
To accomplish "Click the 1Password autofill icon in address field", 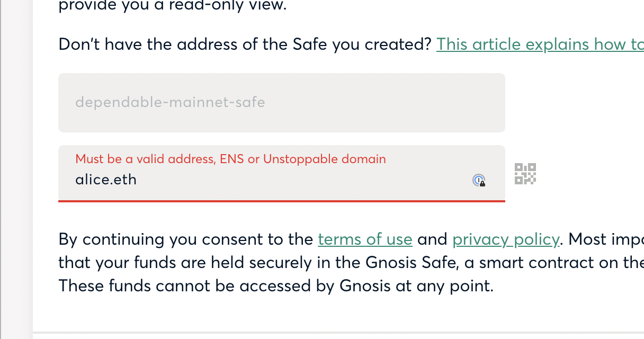I will coord(479,180).
